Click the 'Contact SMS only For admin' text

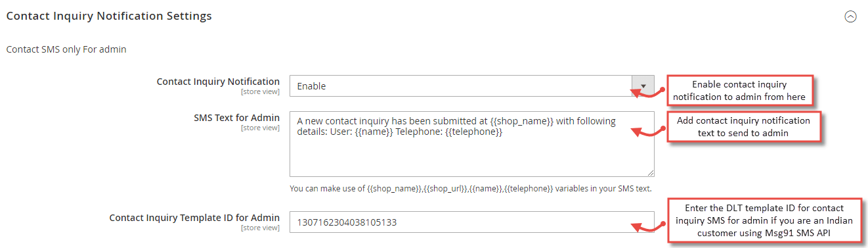pos(66,49)
